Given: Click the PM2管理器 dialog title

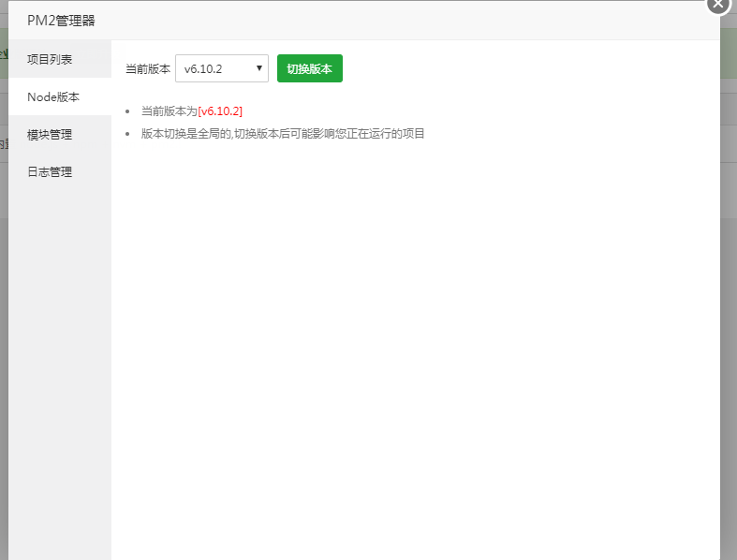Looking at the screenshot, I should click(61, 21).
